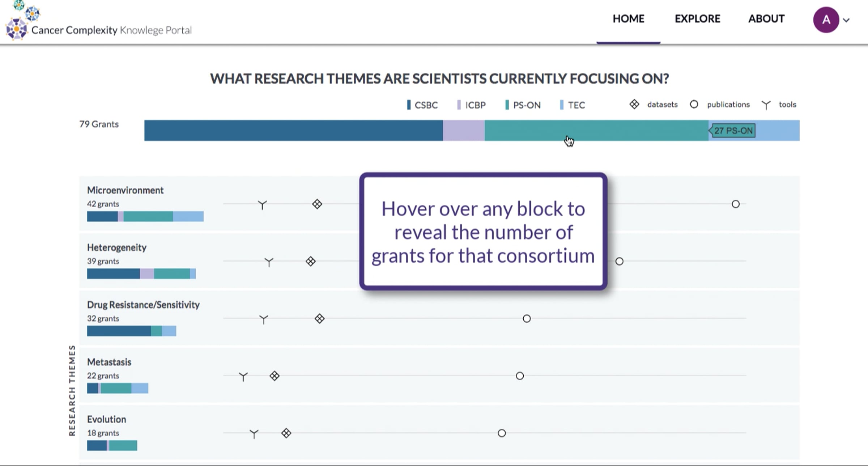Screen dimensions: 868x466
Task: Click the Microenvironment tools Y icon
Action: [262, 205]
